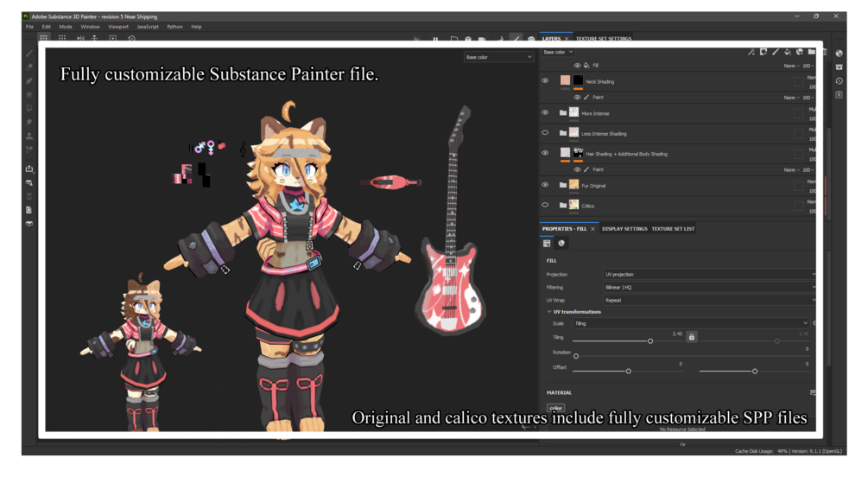868x477 pixels.
Task: Click the color channel button under Material
Action: click(556, 408)
